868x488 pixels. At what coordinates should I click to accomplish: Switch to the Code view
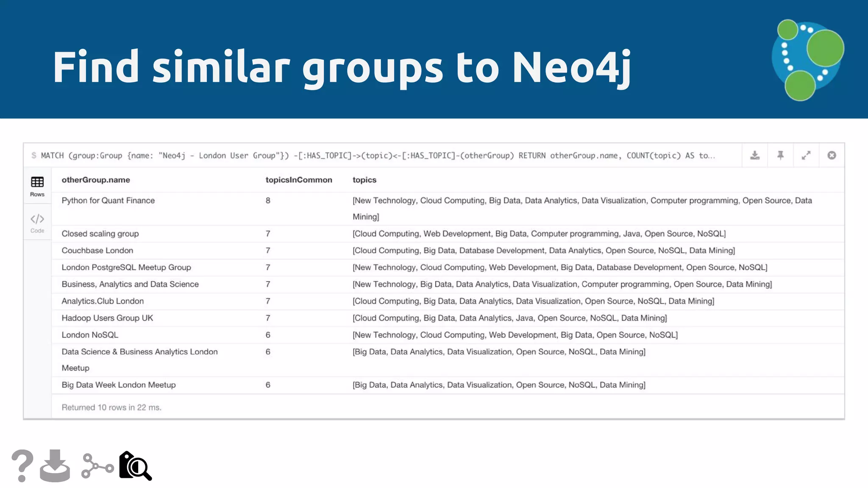coord(37,223)
